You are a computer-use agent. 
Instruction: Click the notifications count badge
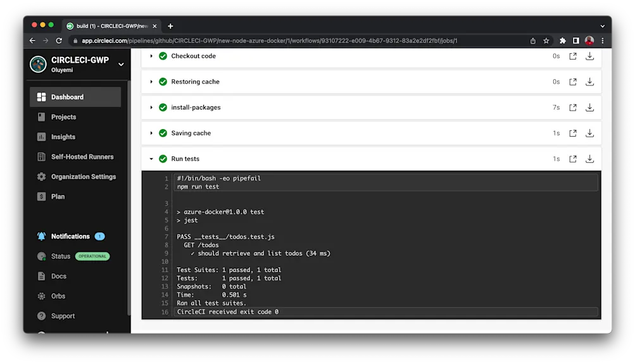[x=99, y=237]
